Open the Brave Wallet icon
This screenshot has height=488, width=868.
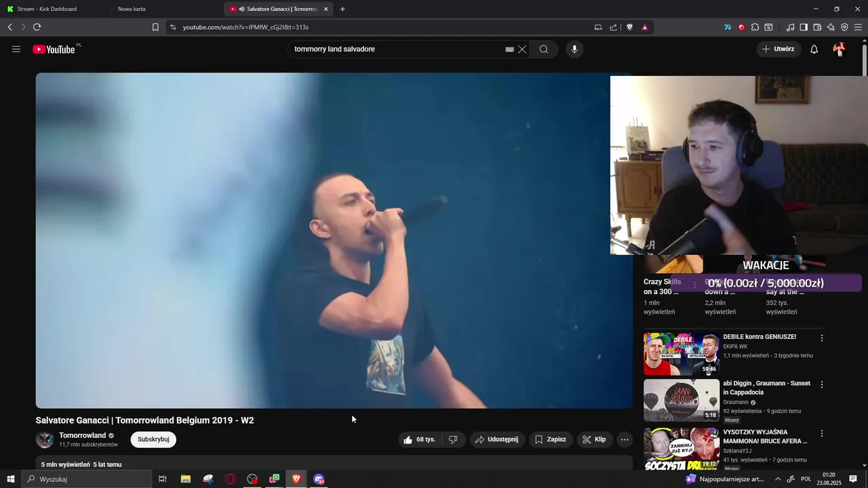(x=817, y=27)
